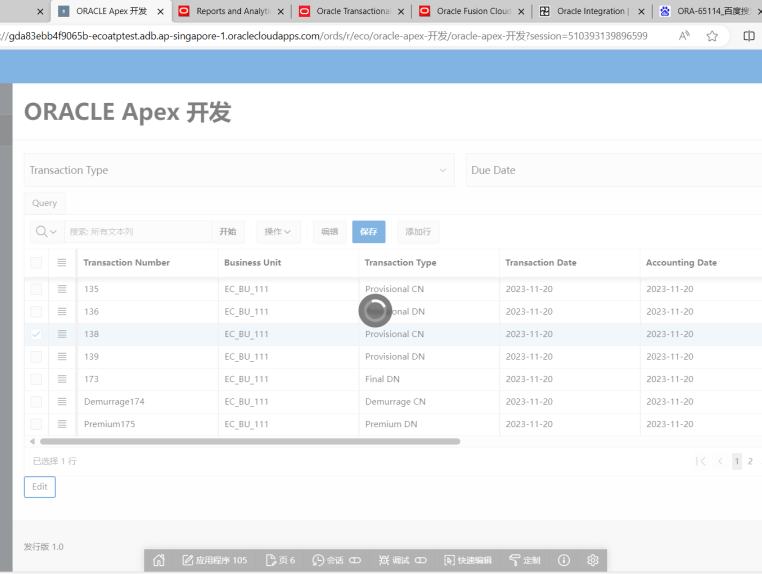Toggle Debug in developer toolbar
Image resolution: width=762 pixels, height=574 pixels.
point(402,560)
